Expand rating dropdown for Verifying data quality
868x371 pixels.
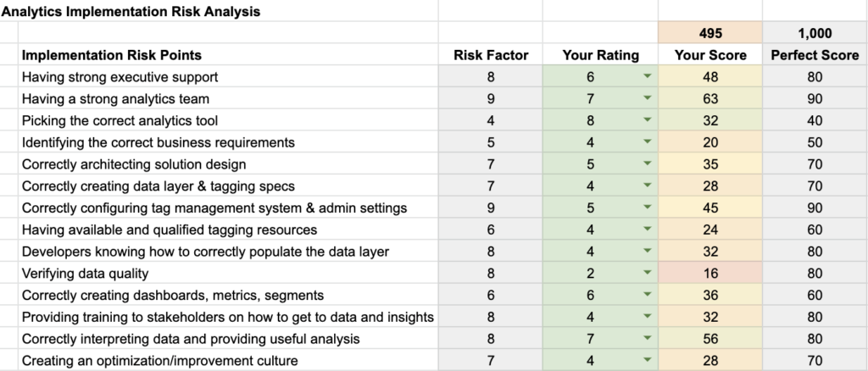[x=647, y=273]
